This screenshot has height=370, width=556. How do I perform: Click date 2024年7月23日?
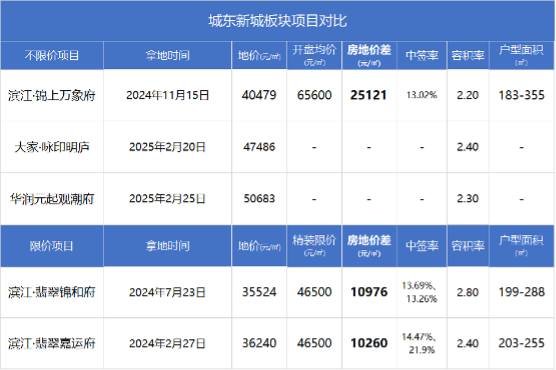(167, 292)
